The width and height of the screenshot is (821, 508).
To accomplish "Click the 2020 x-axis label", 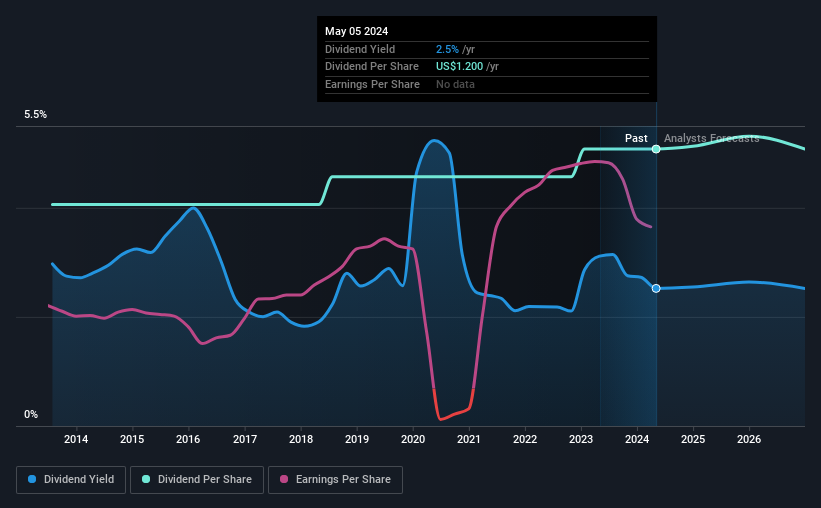I will 413,439.
